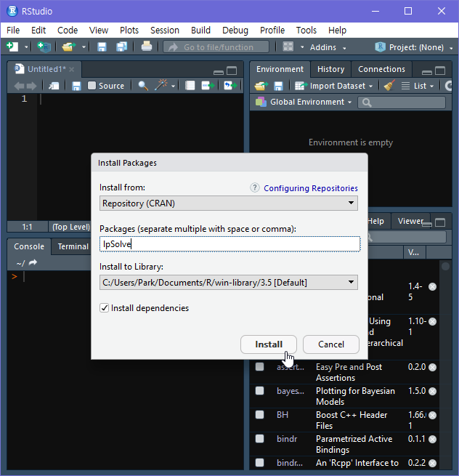The image size is (459, 476).
Task: Open the Project (None) dropdown
Action: click(414, 47)
